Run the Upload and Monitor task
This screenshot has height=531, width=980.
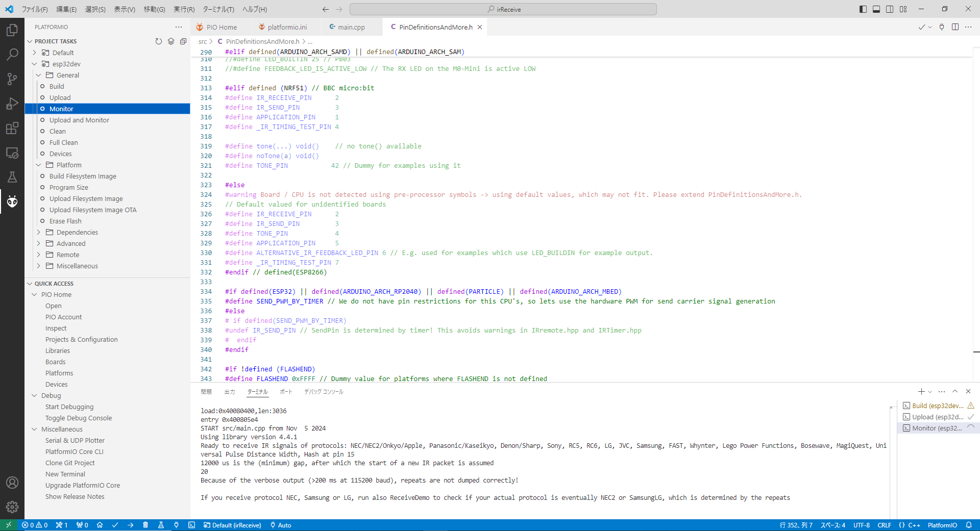(79, 120)
